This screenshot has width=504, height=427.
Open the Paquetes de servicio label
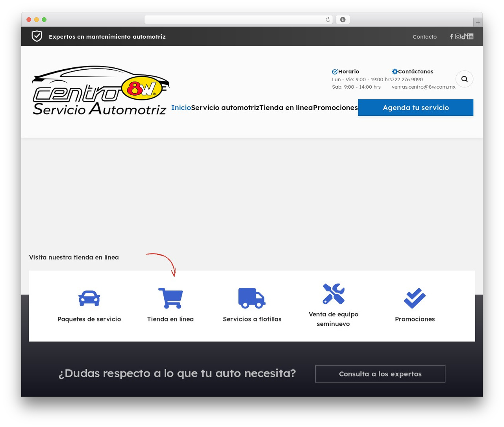(89, 319)
